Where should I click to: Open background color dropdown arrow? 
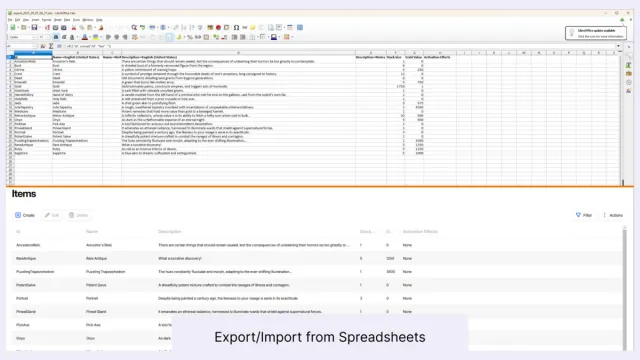[101, 37]
